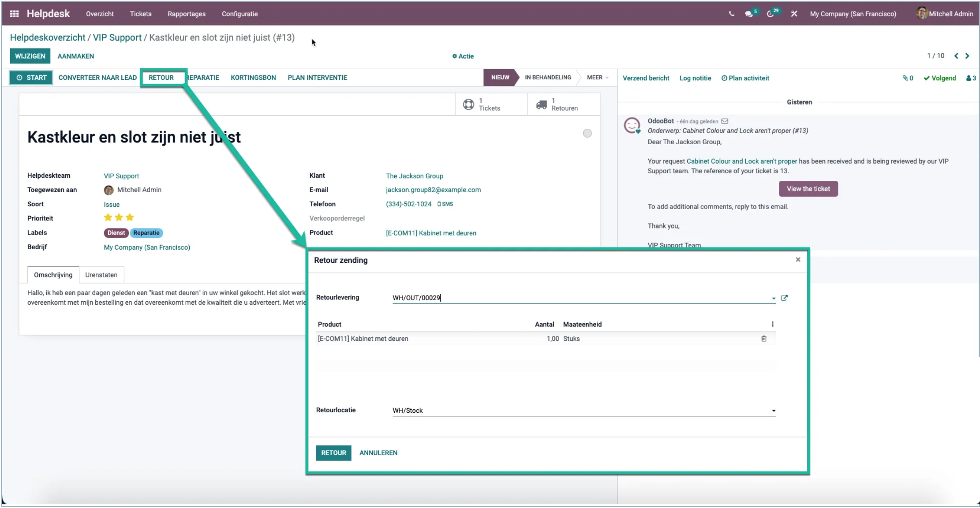Image resolution: width=980 pixels, height=508 pixels.
Task: Click the phone icon in the top bar
Action: pyautogui.click(x=731, y=13)
